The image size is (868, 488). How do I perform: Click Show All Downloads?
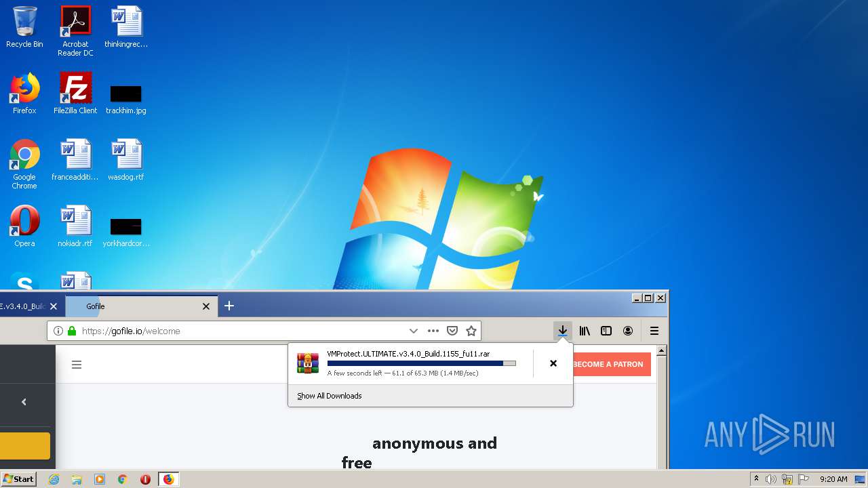[x=330, y=396]
